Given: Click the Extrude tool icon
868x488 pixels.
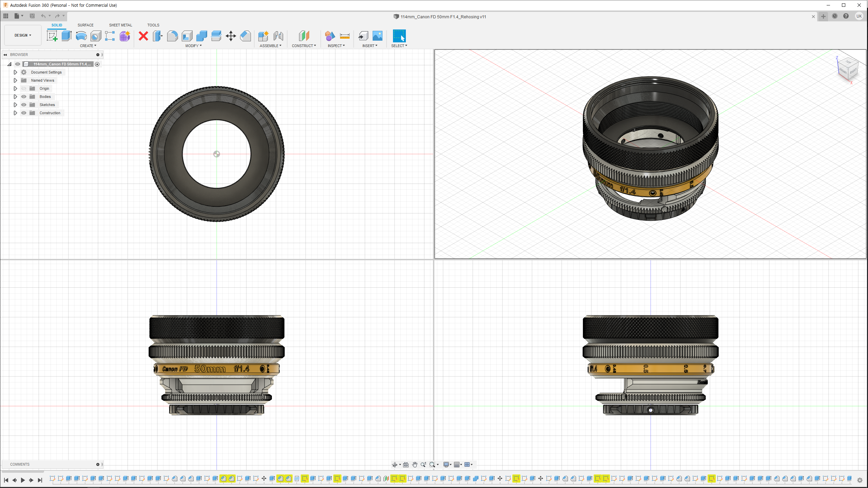Looking at the screenshot, I should click(x=66, y=36).
